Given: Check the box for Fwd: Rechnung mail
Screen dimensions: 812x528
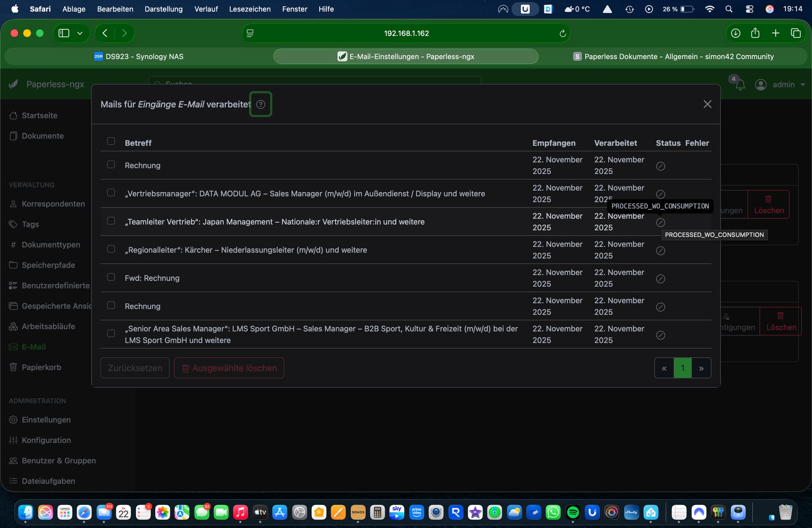Looking at the screenshot, I should [111, 277].
